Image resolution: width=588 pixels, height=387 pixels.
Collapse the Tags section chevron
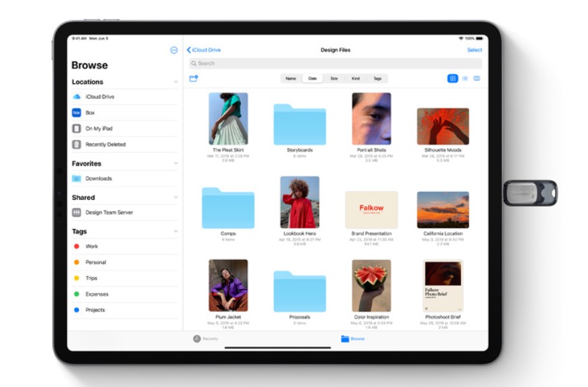point(176,231)
